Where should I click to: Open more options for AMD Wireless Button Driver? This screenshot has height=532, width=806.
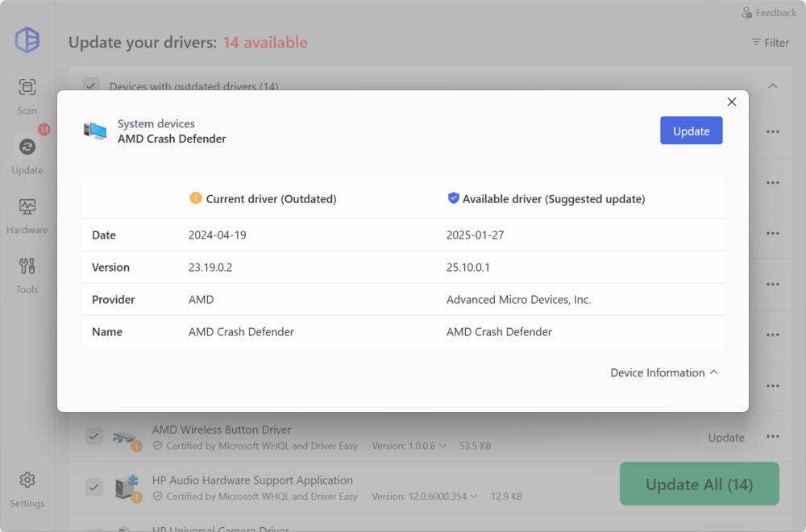point(773,437)
